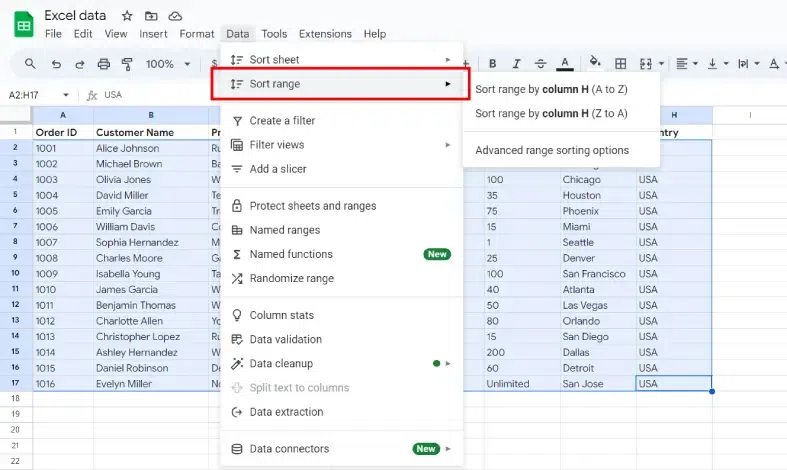Select Sort range menu entry

tap(341, 84)
